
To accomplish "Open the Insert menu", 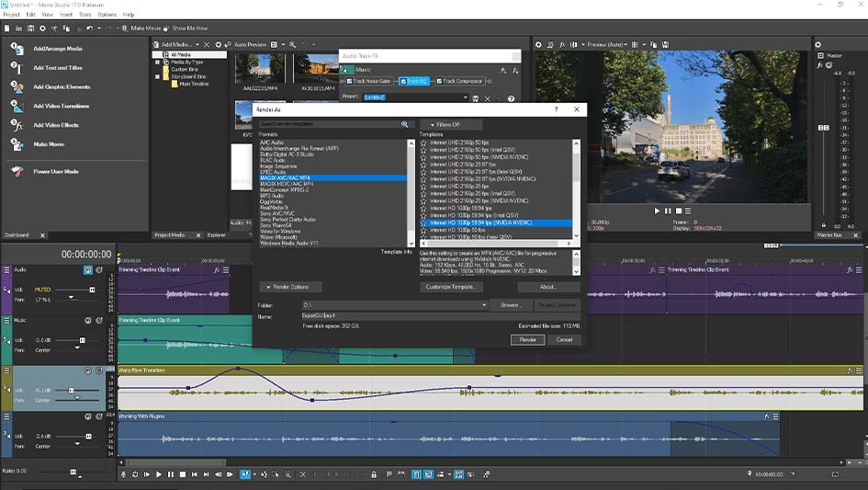I will [66, 15].
